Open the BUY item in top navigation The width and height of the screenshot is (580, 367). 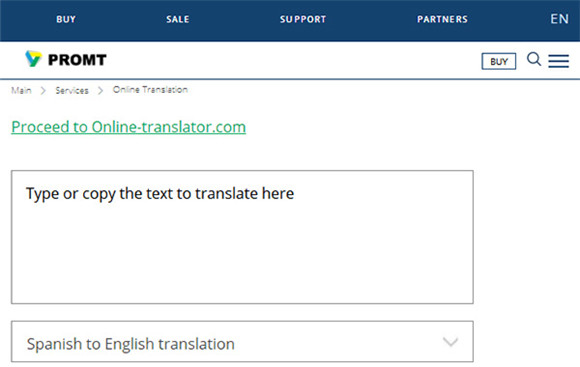click(66, 19)
